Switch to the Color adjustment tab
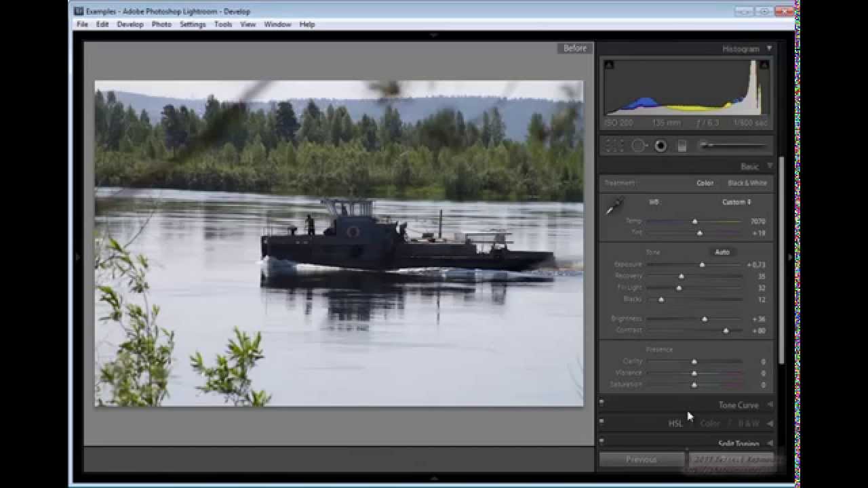The width and height of the screenshot is (868, 488). click(710, 424)
